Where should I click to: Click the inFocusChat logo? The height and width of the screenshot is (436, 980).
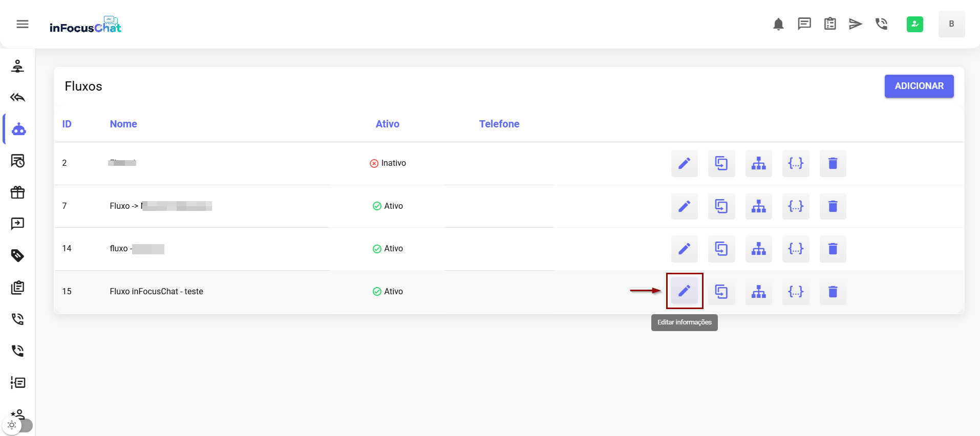[x=86, y=26]
